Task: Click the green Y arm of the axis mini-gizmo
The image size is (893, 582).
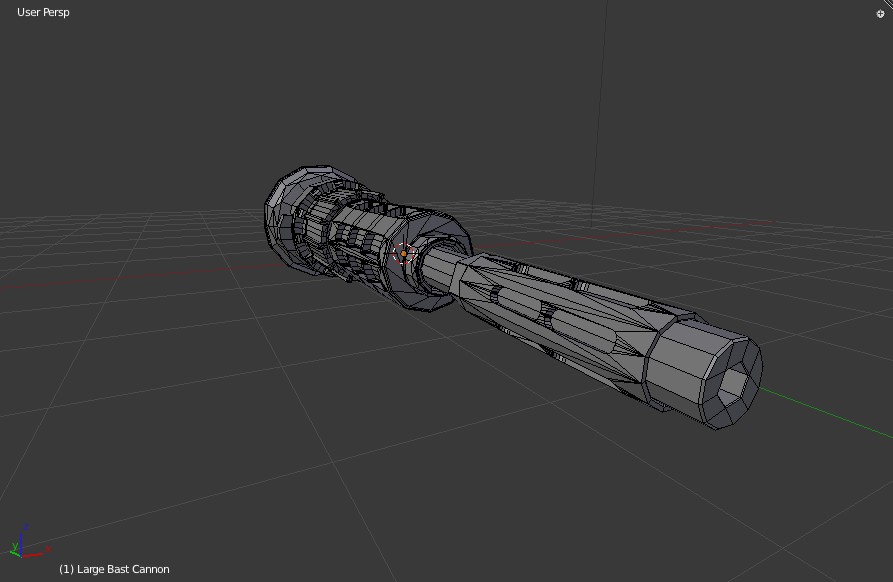Action: point(14,553)
